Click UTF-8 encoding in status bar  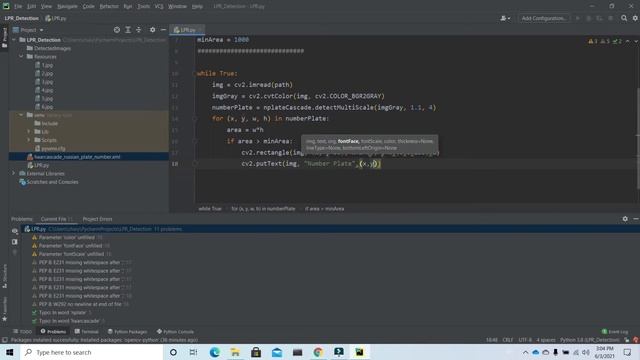click(x=524, y=340)
